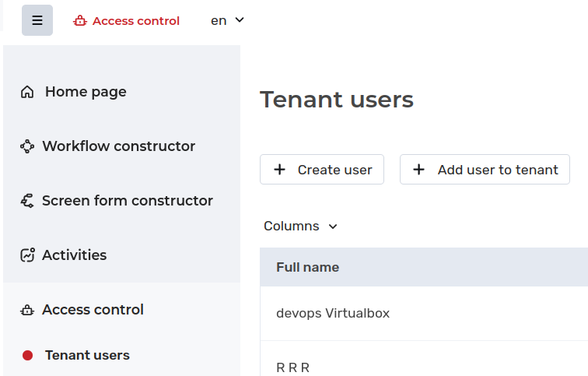Open the Columns dropdown
588x376 pixels.
pos(300,227)
